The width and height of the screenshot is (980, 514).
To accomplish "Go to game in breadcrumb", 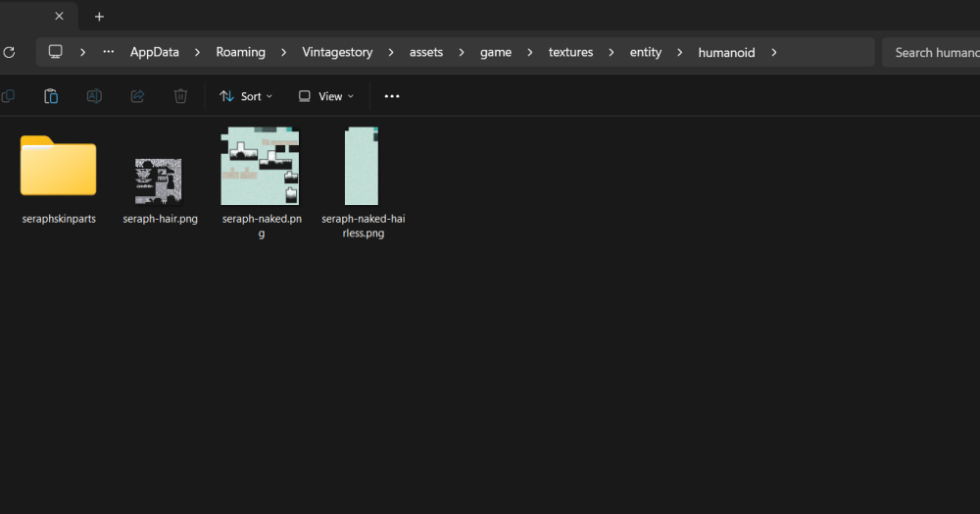I will coord(496,53).
